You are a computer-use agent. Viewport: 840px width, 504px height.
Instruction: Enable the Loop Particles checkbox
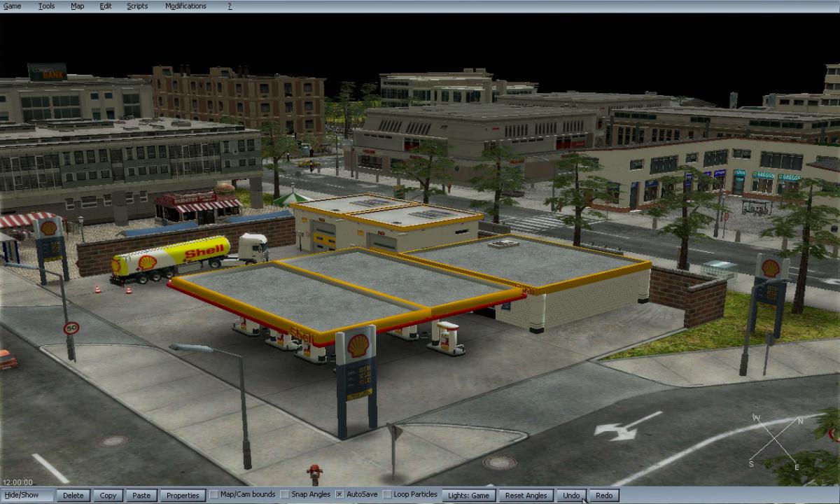click(x=387, y=495)
